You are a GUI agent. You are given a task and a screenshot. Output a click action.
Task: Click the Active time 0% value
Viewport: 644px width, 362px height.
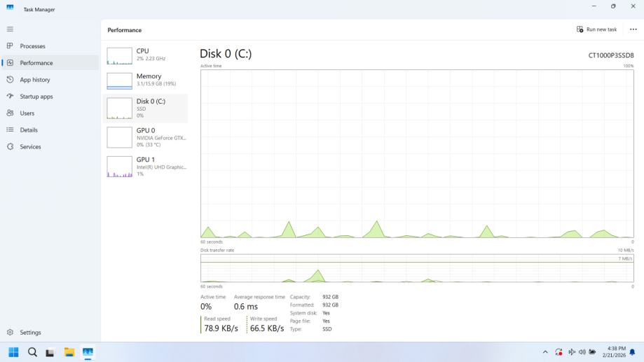click(206, 307)
